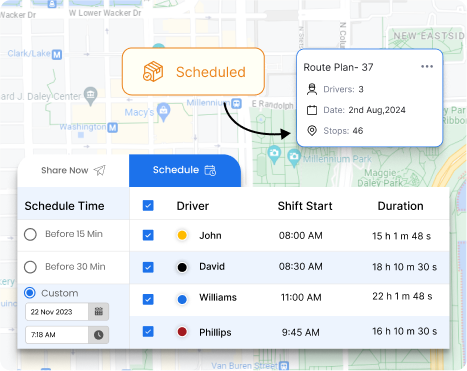Select the Before 30 Min radio button
Image resolution: width=467 pixels, height=371 pixels.
30,267
